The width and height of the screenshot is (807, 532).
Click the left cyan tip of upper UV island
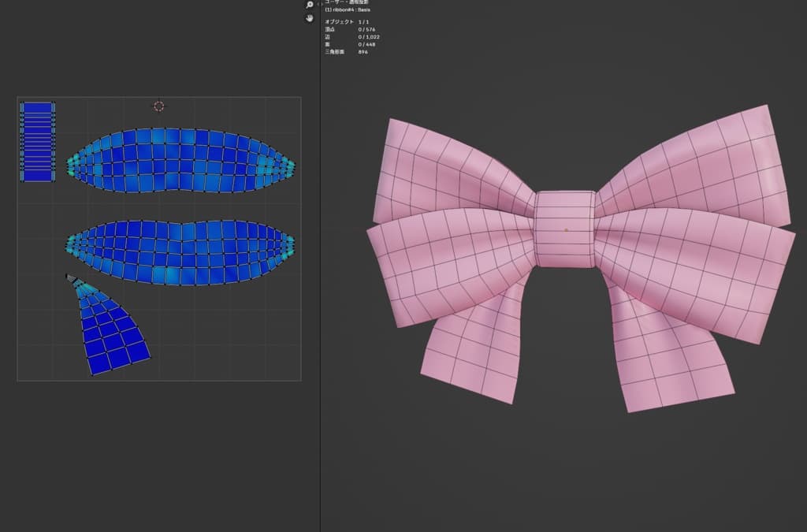point(71,166)
